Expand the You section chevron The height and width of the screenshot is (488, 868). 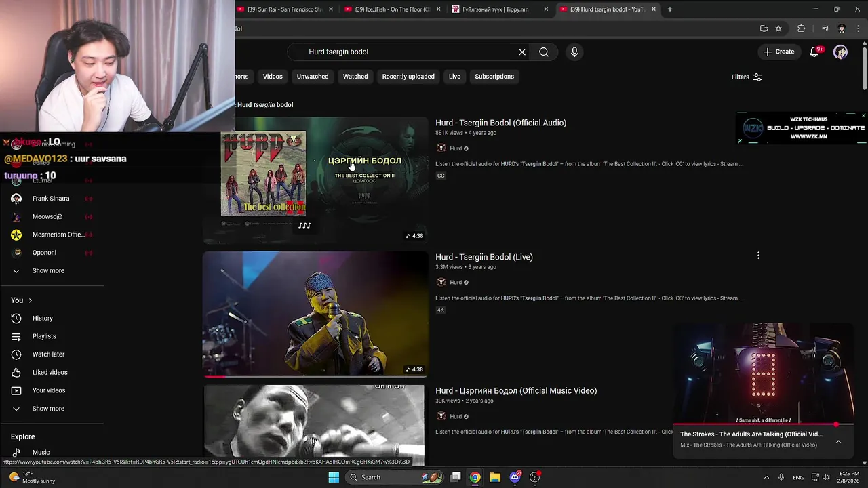[30, 300]
